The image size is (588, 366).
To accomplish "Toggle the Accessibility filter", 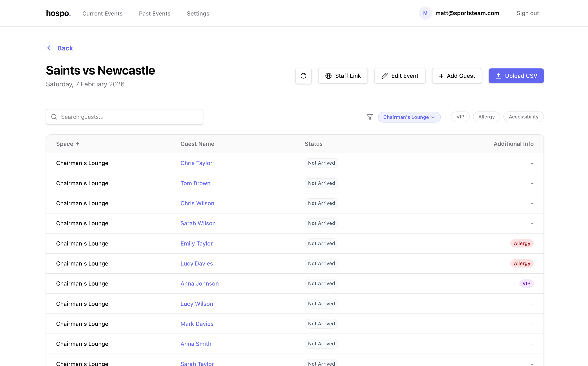I will coord(523,117).
